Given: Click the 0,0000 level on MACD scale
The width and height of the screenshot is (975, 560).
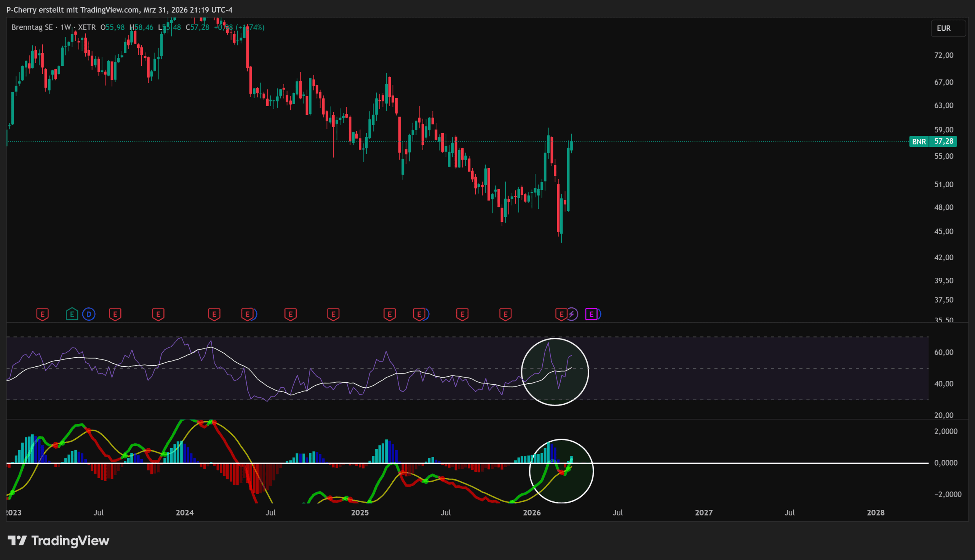Looking at the screenshot, I should point(945,463).
